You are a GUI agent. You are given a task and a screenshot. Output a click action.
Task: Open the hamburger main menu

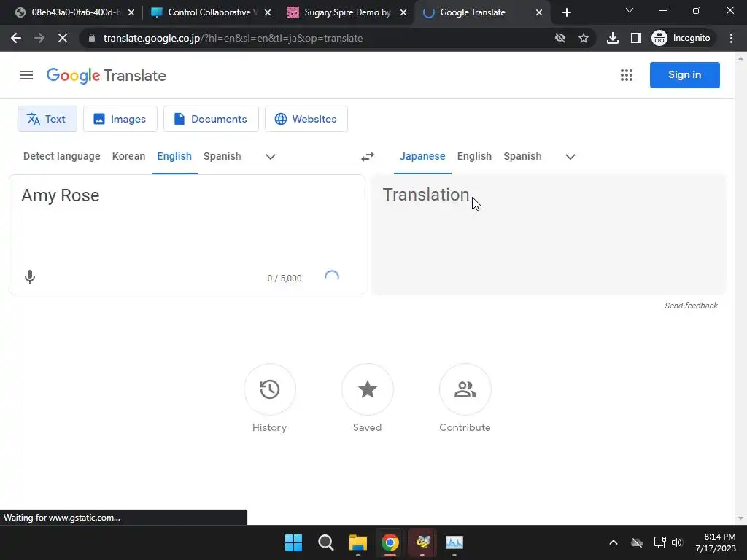pos(26,75)
